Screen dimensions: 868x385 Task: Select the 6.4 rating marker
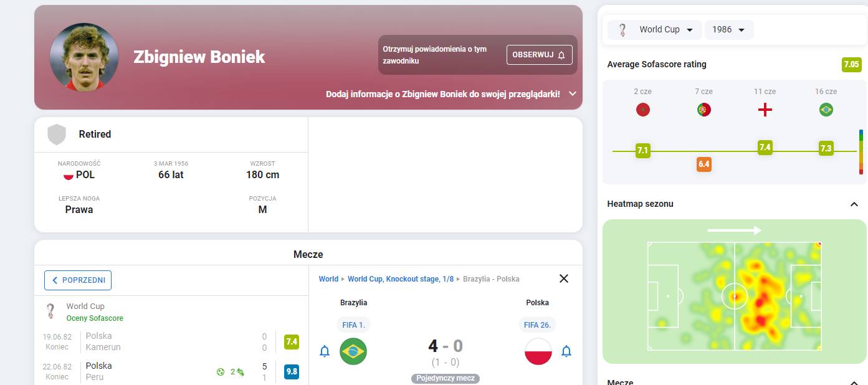703,164
